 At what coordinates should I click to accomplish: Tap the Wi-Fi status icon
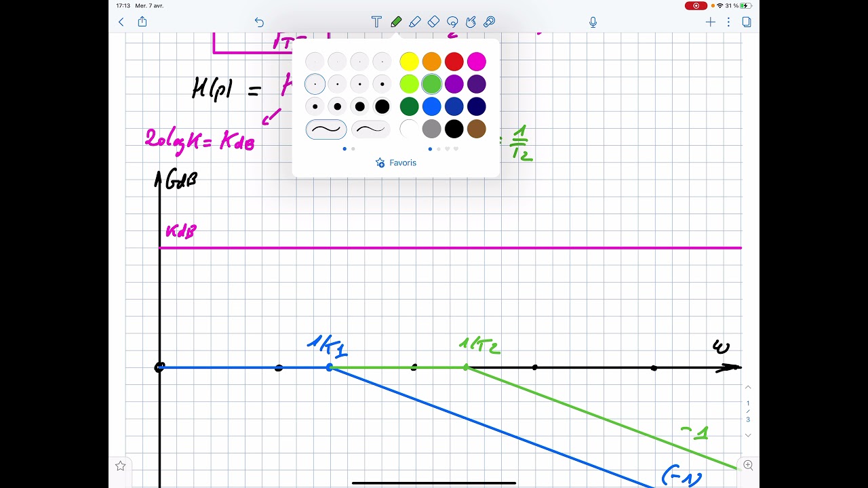[720, 5]
